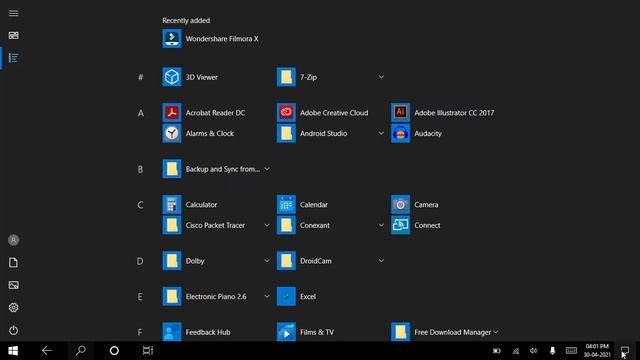
Task: Open the Calendar app
Action: tap(302, 204)
